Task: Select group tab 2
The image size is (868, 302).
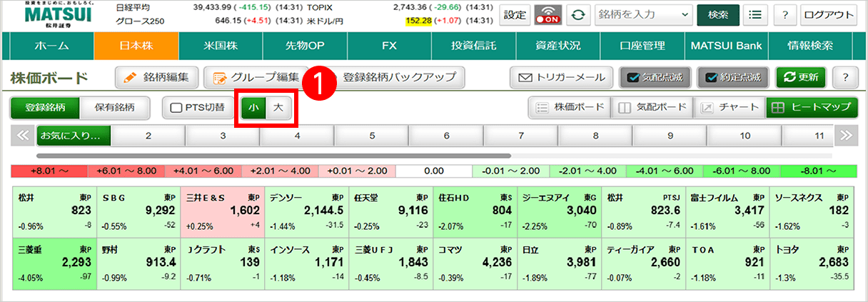Action: (148, 135)
